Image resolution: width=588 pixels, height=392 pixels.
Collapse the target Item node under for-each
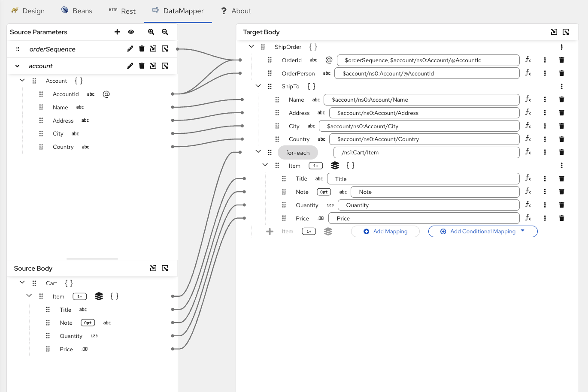pyautogui.click(x=265, y=165)
